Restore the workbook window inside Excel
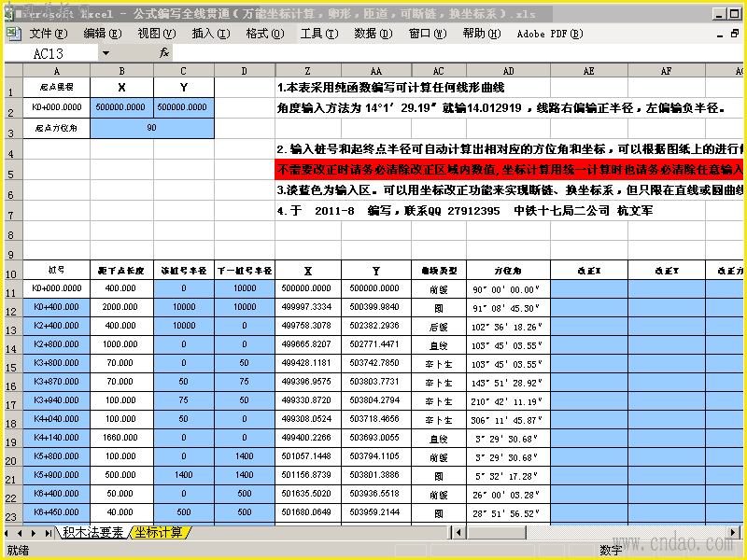The height and width of the screenshot is (560, 747). point(735,34)
